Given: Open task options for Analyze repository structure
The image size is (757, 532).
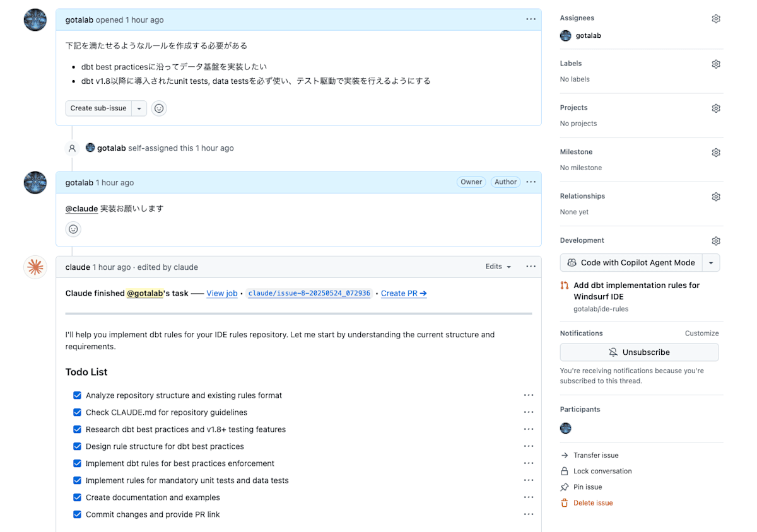Looking at the screenshot, I should [x=529, y=395].
